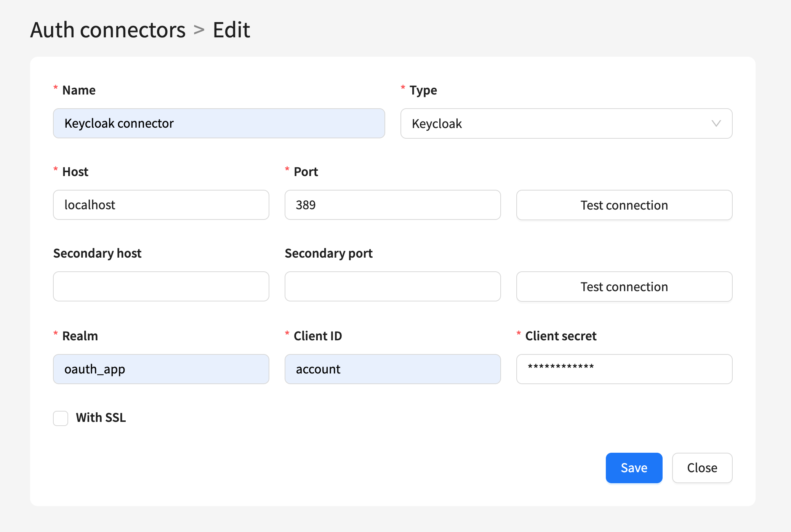Image resolution: width=791 pixels, height=532 pixels.
Task: Open the Keycloak Type dropdown
Action: pos(566,123)
